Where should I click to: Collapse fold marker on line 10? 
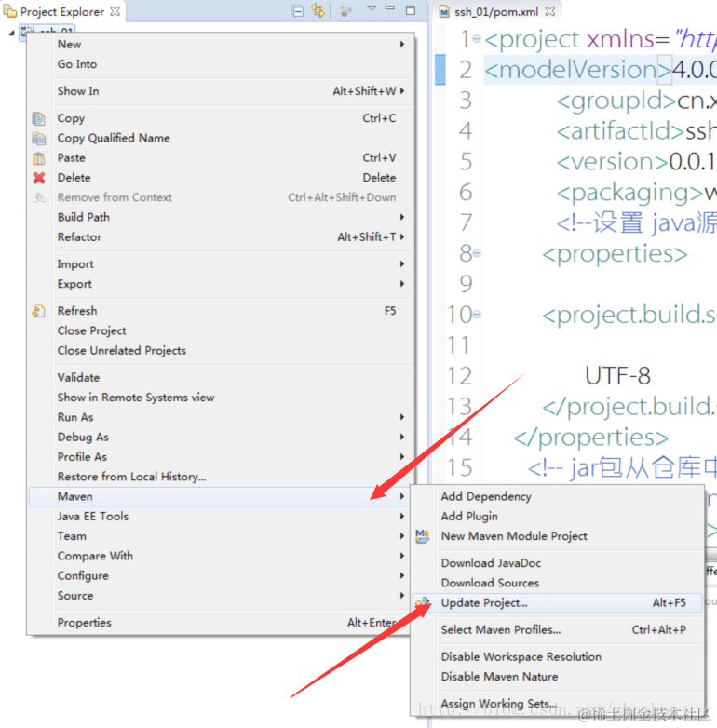[x=477, y=315]
